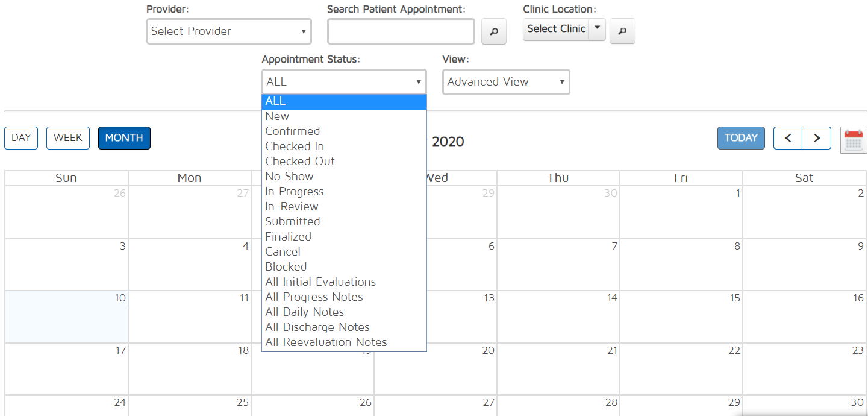Click the Search Patient Appointment text field
The width and height of the screenshot is (868, 416).
(401, 31)
